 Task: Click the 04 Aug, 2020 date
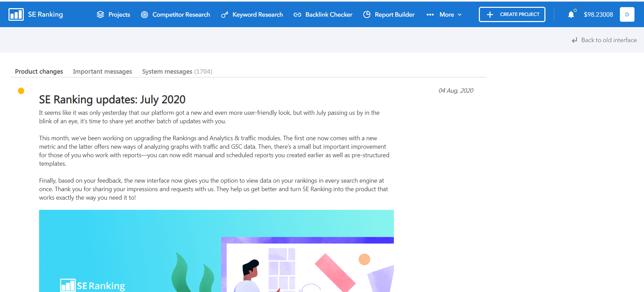[x=456, y=91]
